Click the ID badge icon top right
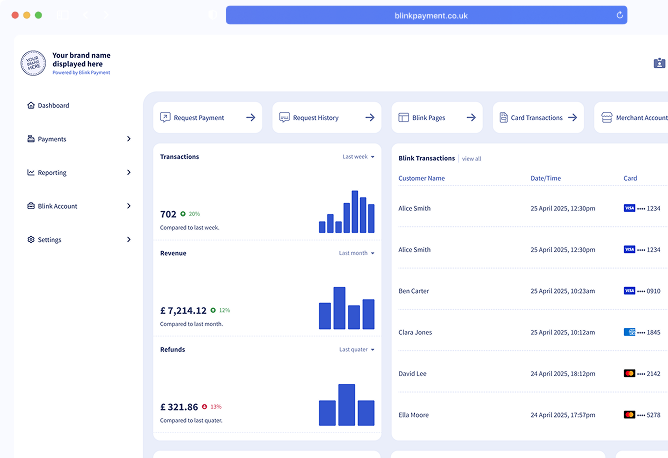668x458 pixels. (659, 63)
